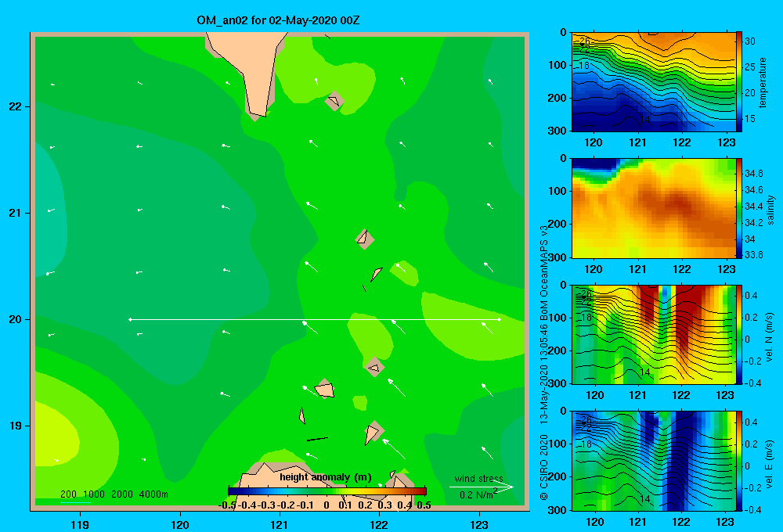Click latitude label 19 on main map
This screenshot has height=532, width=783.
[x=16, y=426]
